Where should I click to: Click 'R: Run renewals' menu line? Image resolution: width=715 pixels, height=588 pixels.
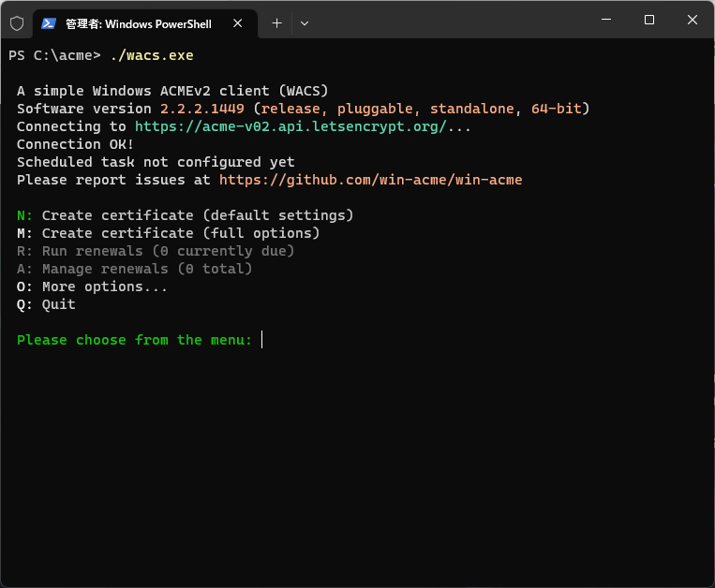156,251
